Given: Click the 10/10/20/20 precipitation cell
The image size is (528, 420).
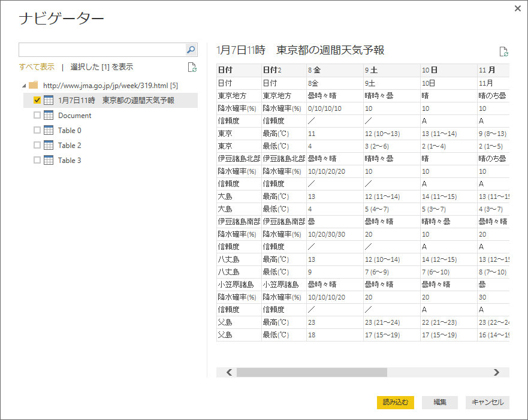Looking at the screenshot, I should (x=334, y=171).
